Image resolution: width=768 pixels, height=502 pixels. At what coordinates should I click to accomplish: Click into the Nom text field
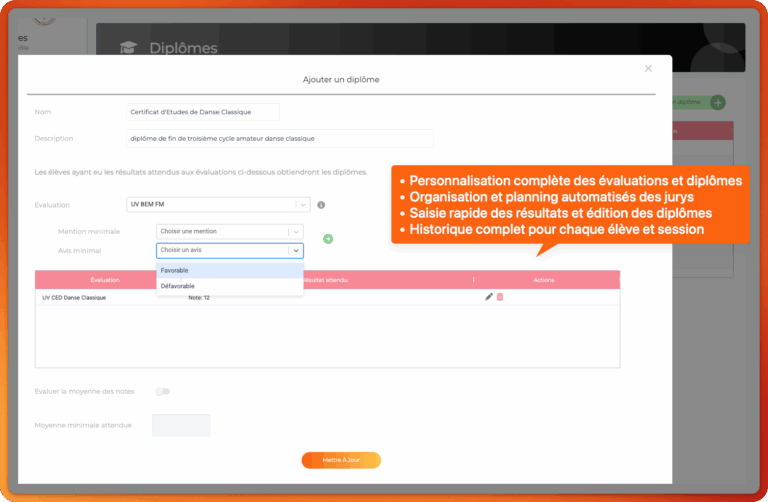tap(203, 112)
